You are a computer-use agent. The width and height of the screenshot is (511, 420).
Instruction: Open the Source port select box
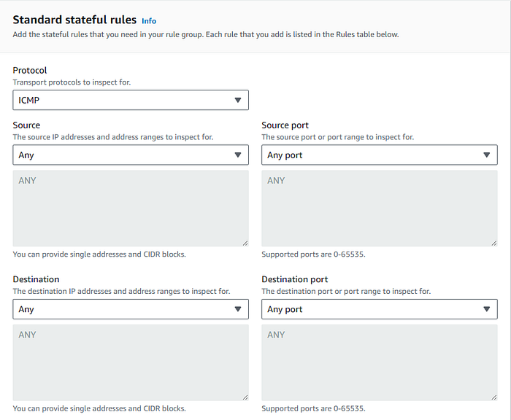click(372, 155)
